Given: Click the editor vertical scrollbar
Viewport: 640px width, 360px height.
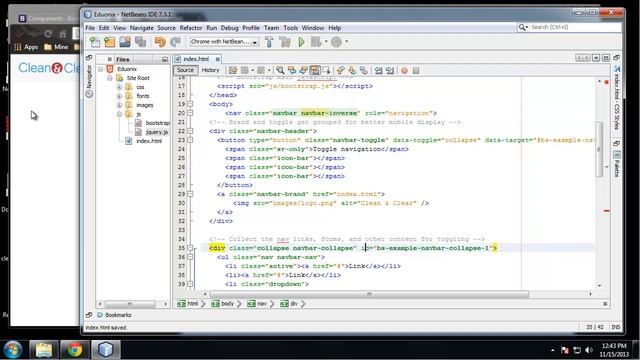Looking at the screenshot, I should 599,149.
